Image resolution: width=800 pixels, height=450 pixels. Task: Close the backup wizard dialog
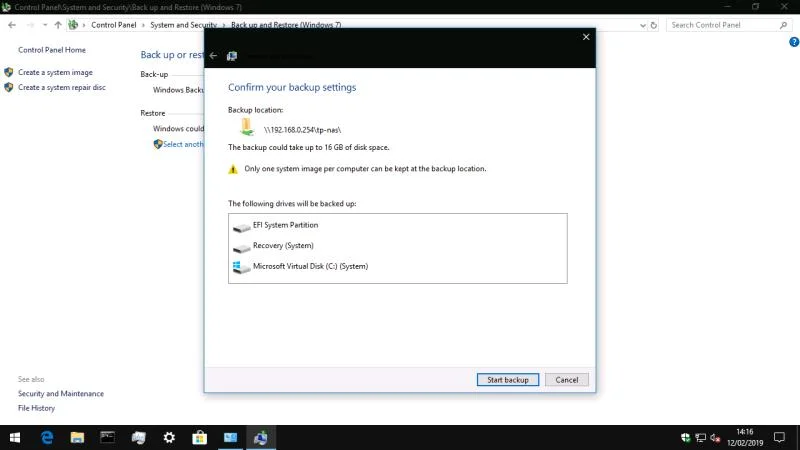(x=586, y=37)
